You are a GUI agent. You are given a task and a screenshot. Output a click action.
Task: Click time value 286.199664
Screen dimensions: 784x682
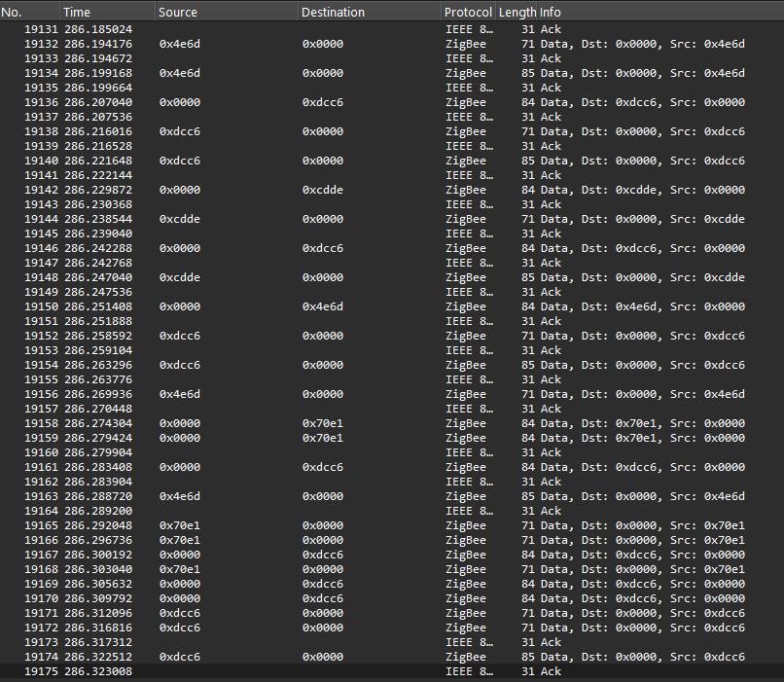click(98, 88)
